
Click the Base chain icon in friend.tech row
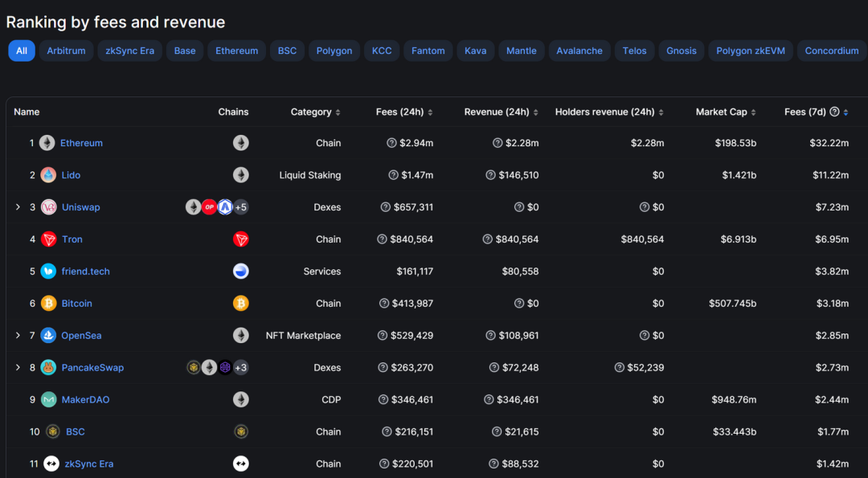point(241,271)
